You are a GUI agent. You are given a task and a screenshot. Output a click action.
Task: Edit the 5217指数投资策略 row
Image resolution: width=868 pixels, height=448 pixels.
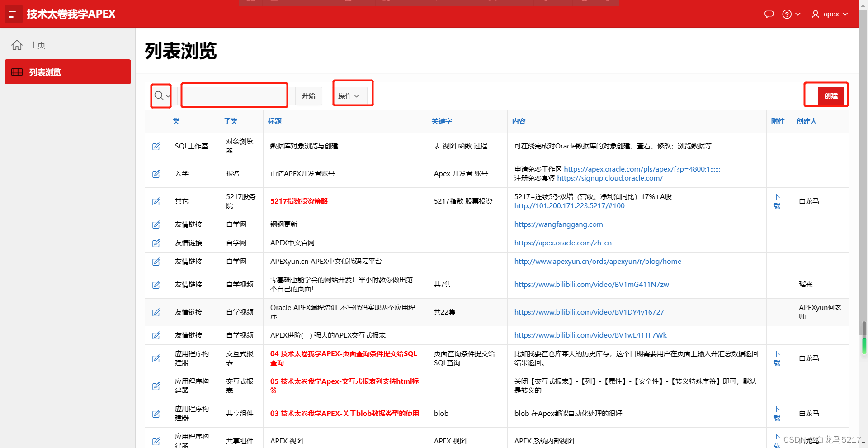point(156,201)
